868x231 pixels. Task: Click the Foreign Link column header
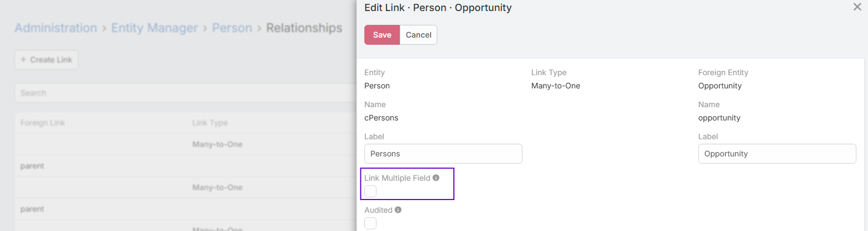coord(43,123)
